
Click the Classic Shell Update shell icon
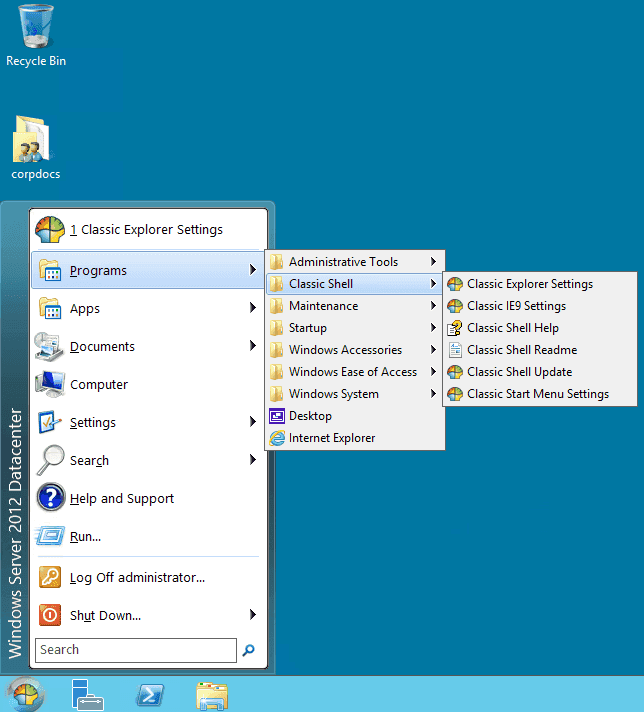[455, 372]
